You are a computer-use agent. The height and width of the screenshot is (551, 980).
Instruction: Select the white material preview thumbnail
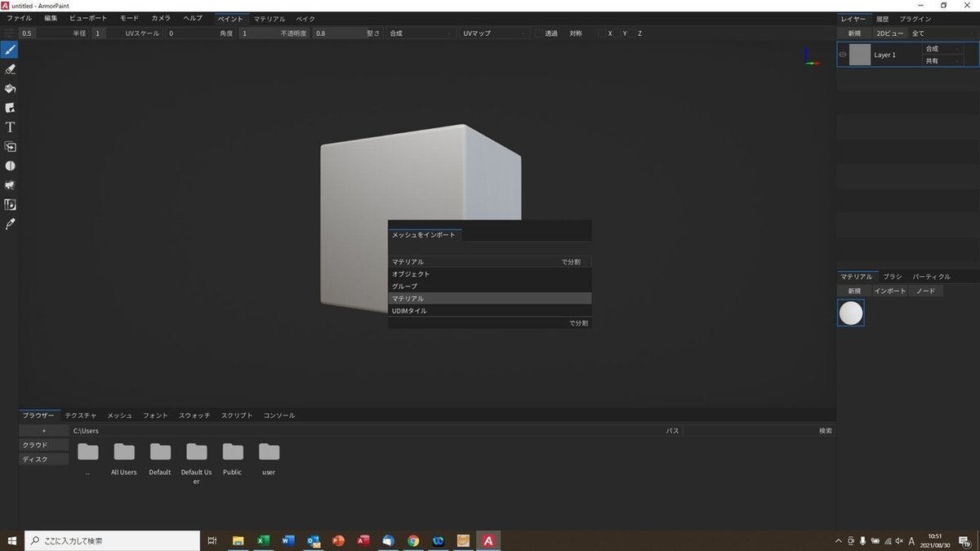click(851, 313)
